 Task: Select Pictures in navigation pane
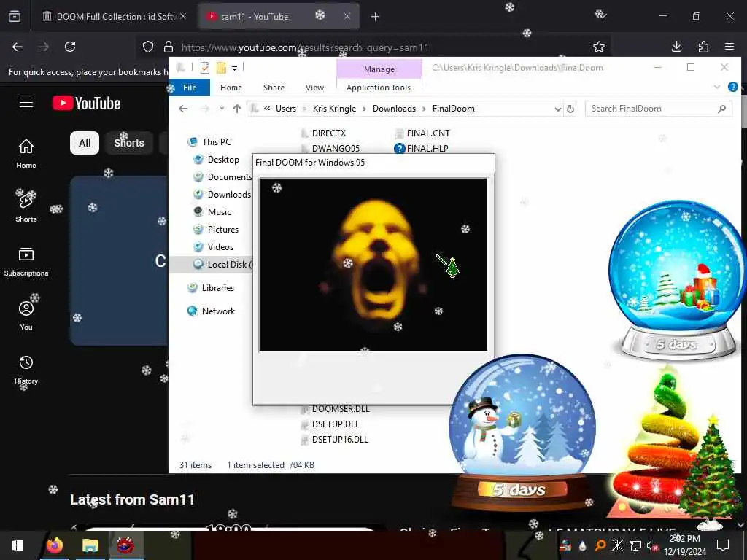click(222, 230)
